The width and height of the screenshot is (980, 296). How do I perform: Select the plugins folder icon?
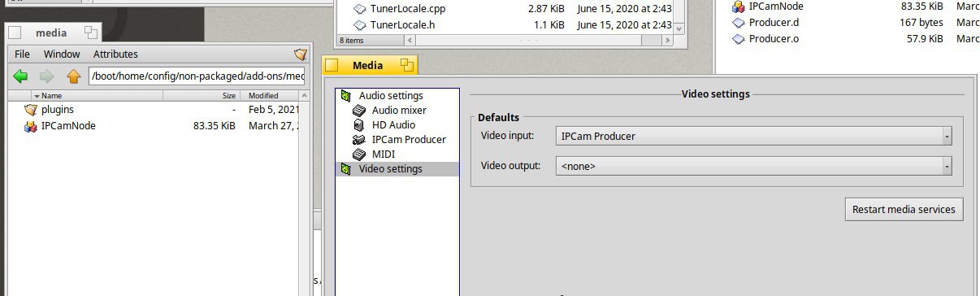[31, 109]
